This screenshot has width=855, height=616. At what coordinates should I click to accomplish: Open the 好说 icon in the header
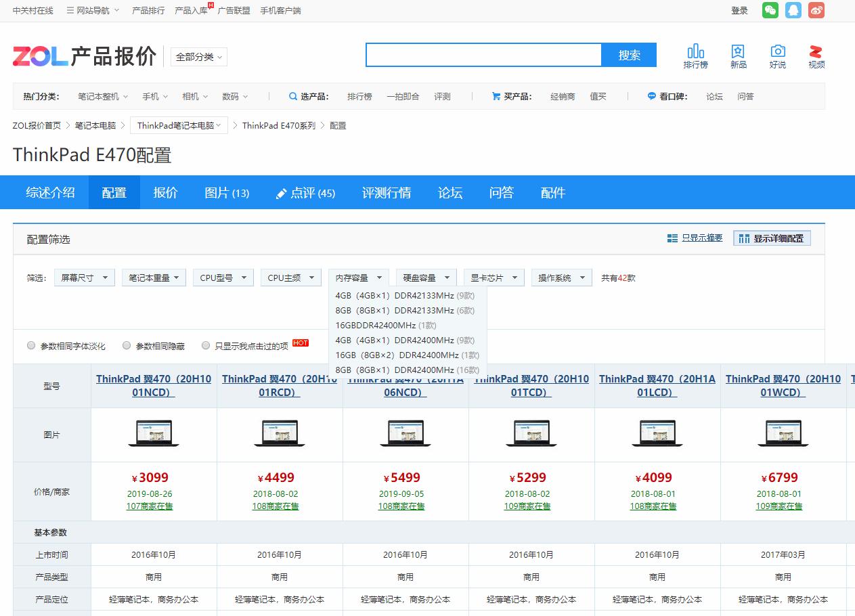click(778, 53)
